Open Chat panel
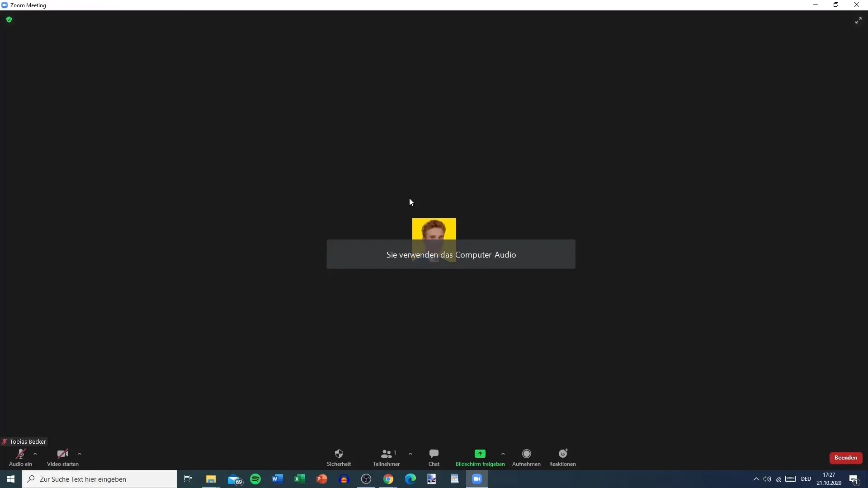Screen dimensions: 868x488 tap(434, 457)
